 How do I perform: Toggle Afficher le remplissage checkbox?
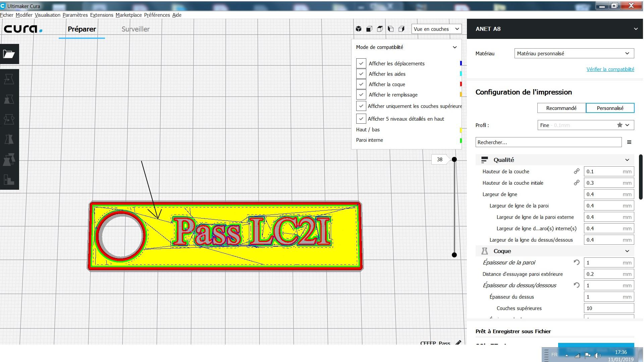coord(361,95)
